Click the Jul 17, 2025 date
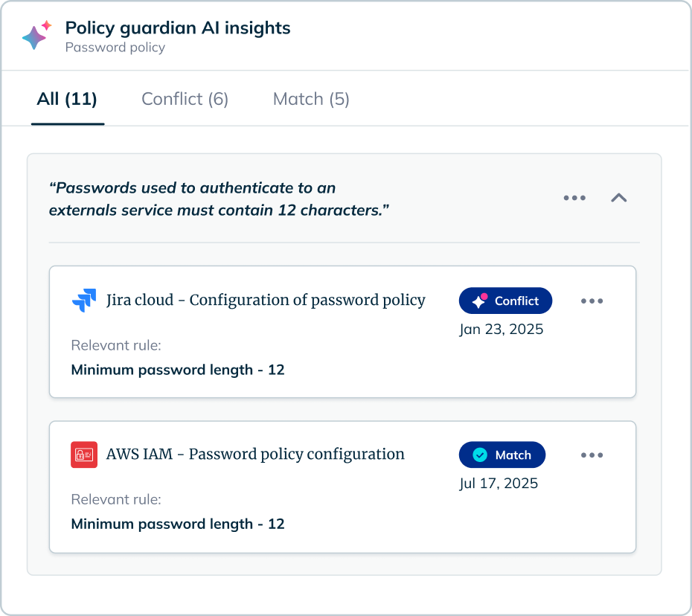The width and height of the screenshot is (692, 616). (x=499, y=484)
